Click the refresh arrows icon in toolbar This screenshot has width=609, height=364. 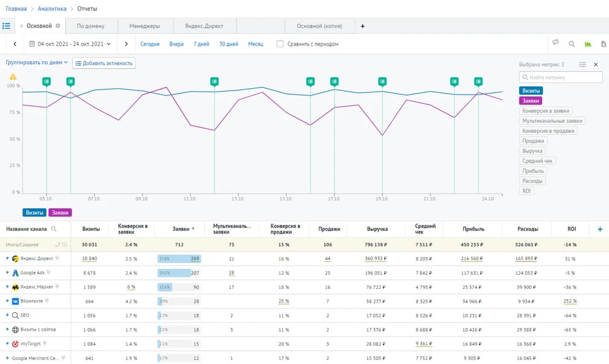click(x=555, y=43)
